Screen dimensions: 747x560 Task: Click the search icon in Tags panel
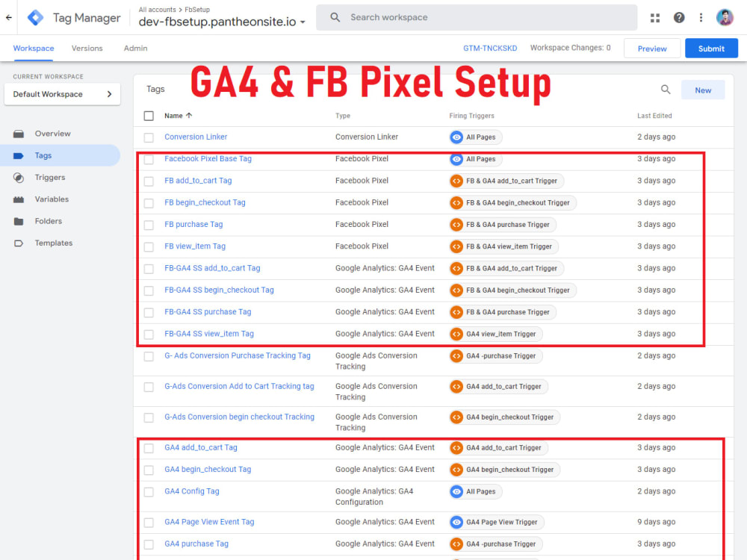(666, 90)
